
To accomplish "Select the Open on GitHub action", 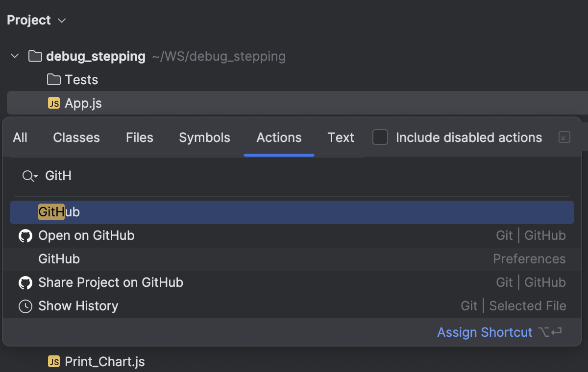I will (86, 235).
